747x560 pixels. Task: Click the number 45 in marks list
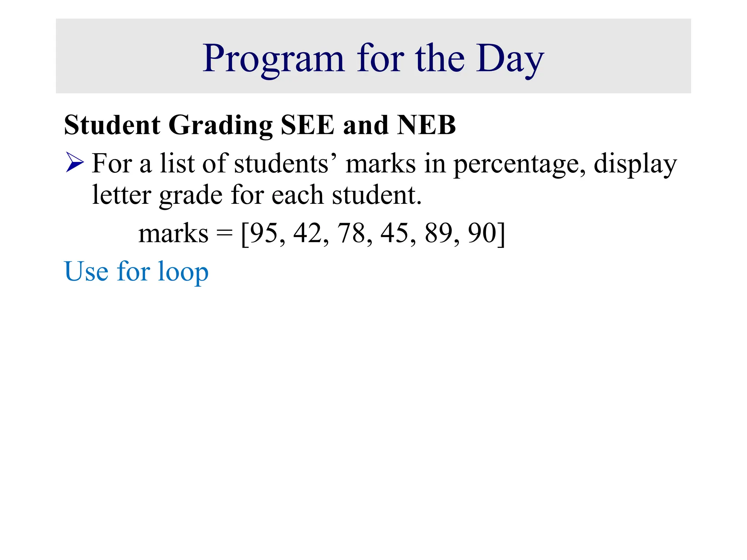coord(394,233)
